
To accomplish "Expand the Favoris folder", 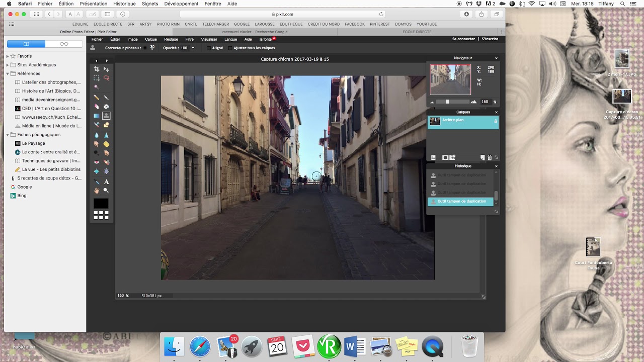I will coord(8,56).
